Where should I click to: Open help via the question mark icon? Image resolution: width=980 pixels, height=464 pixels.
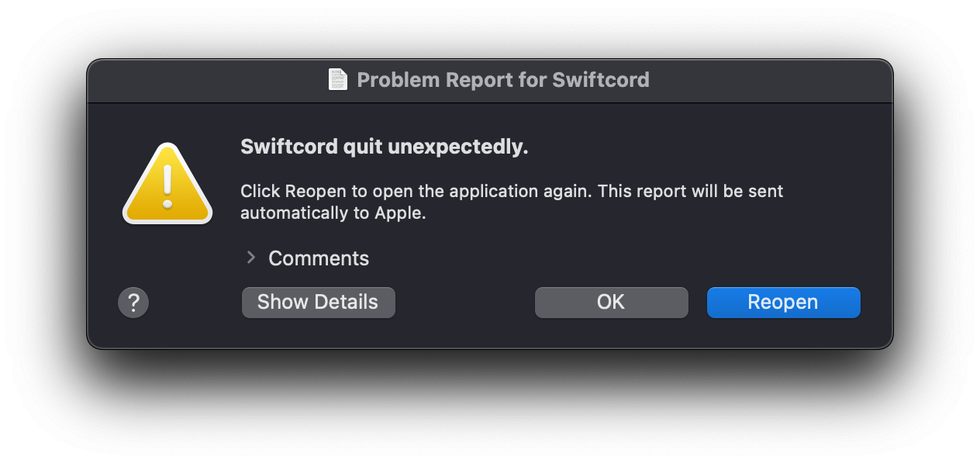[x=133, y=302]
